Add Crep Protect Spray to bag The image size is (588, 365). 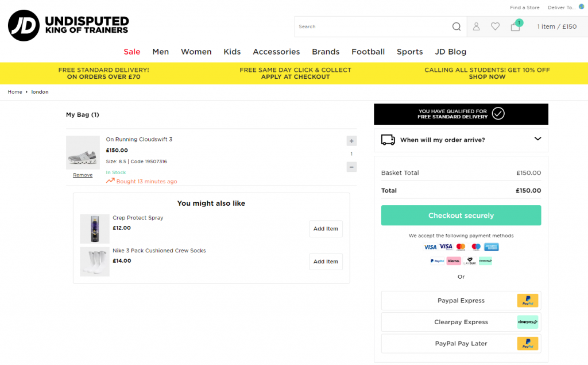[326, 229]
